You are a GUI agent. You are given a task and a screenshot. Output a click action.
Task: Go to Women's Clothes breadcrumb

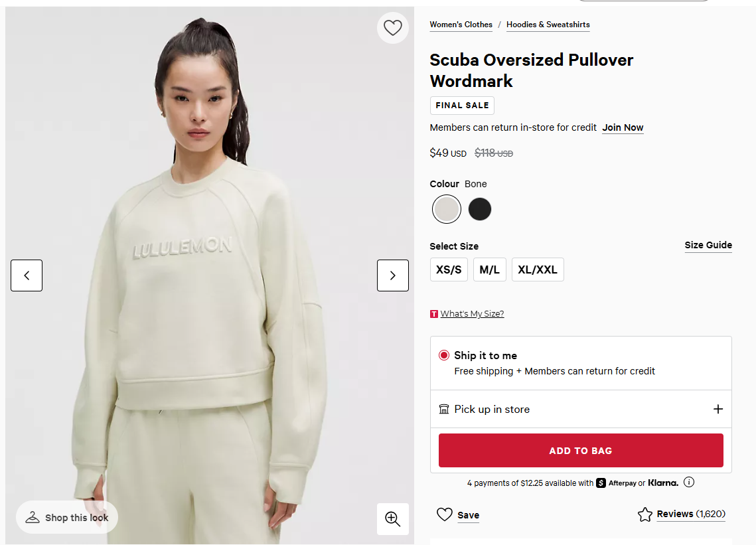point(461,25)
